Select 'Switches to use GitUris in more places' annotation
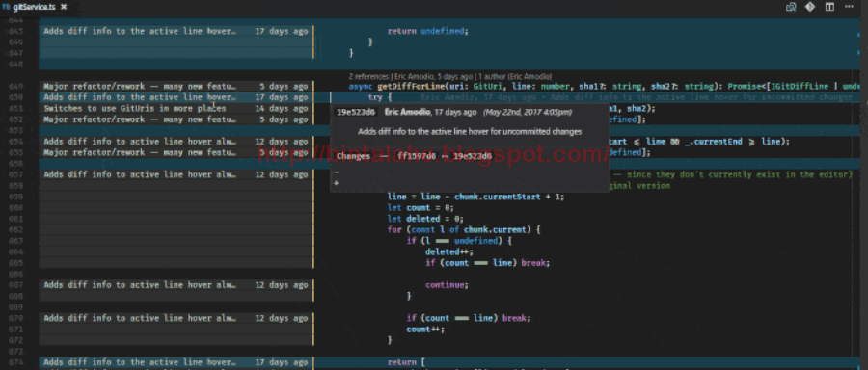Viewport: 868px width, 370px height. [x=134, y=109]
